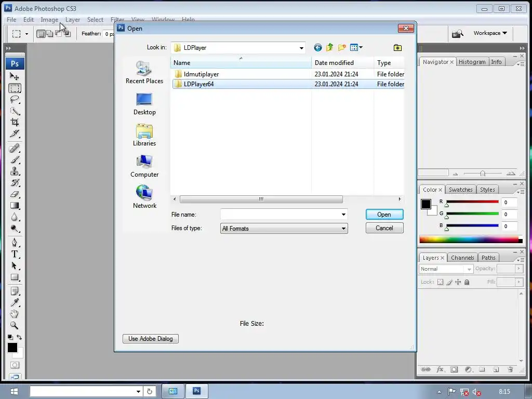Select the Brush tool
This screenshot has height=399, width=532.
(x=15, y=159)
